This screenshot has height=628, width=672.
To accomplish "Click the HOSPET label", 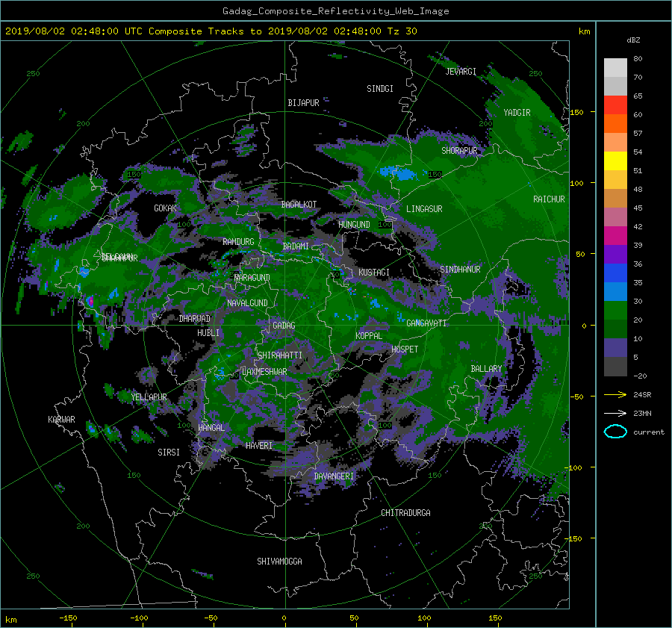I will click(x=405, y=349).
